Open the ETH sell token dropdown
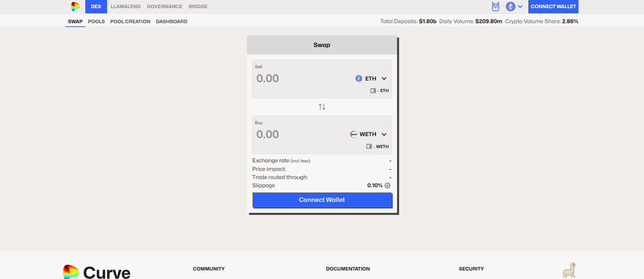Screen dimensions: 644x279 (x=371, y=78)
